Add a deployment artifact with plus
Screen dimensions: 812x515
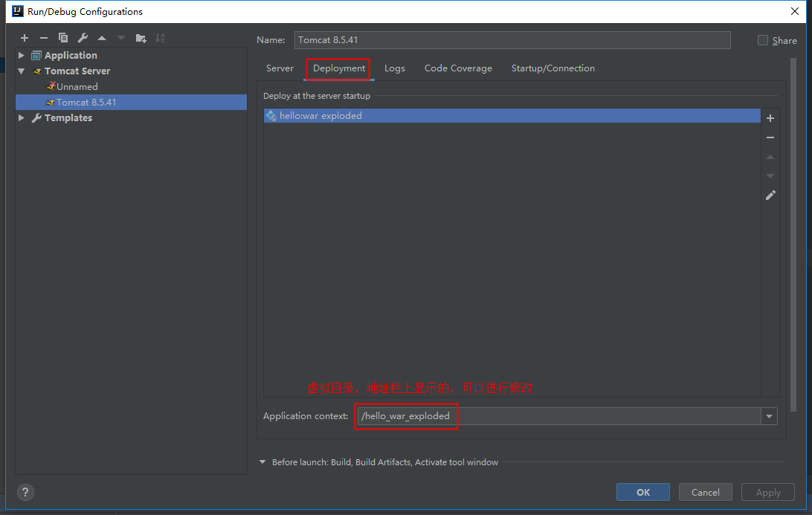point(770,118)
